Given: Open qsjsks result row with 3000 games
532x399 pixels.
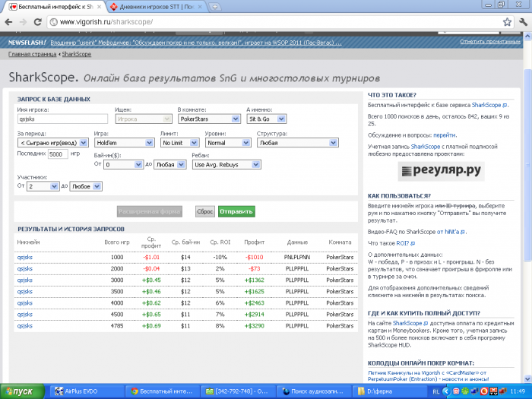Looking at the screenshot, I should (25, 280).
